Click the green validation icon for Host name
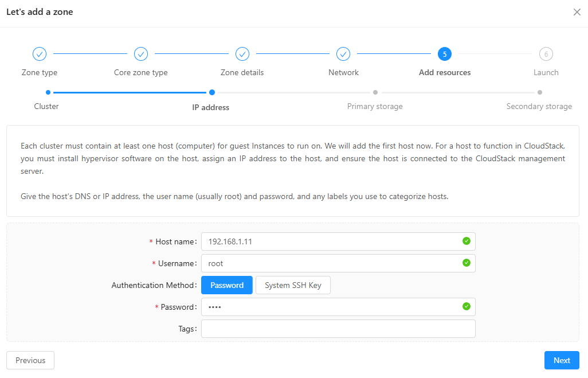Image resolution: width=588 pixels, height=378 pixels. coord(467,241)
